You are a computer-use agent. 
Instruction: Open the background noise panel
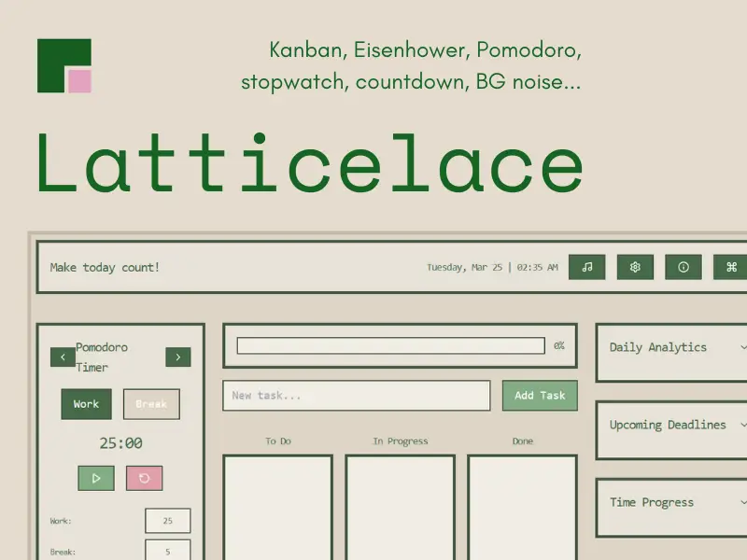(x=586, y=267)
